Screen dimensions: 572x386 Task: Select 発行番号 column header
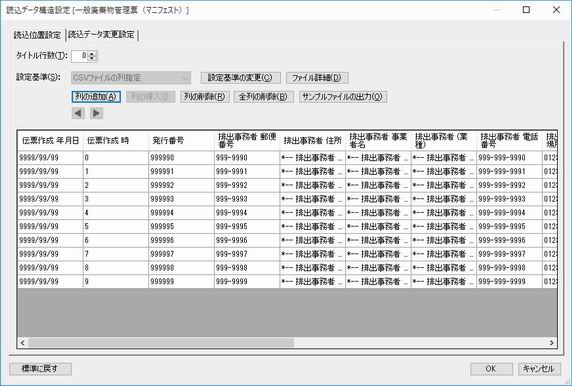tap(181, 140)
